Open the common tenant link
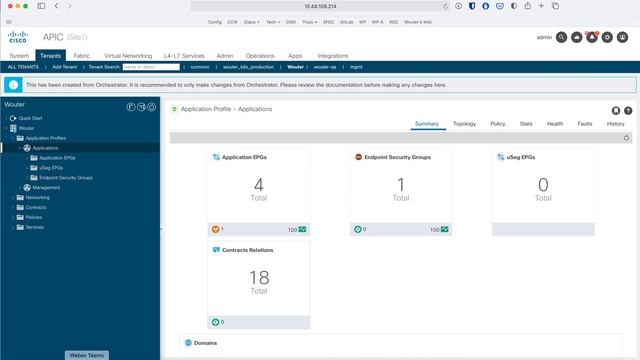The height and width of the screenshot is (360, 640). (x=200, y=67)
